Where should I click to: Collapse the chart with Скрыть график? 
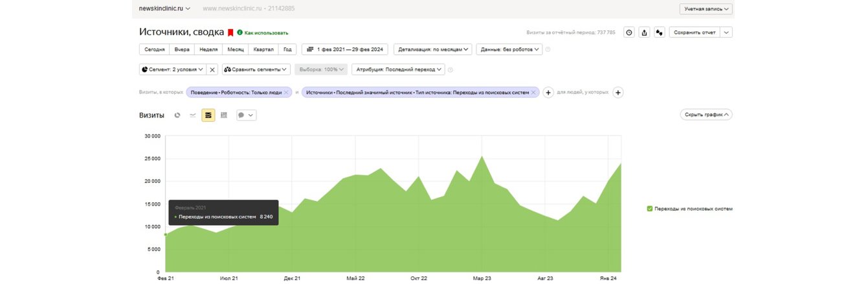pos(706,115)
